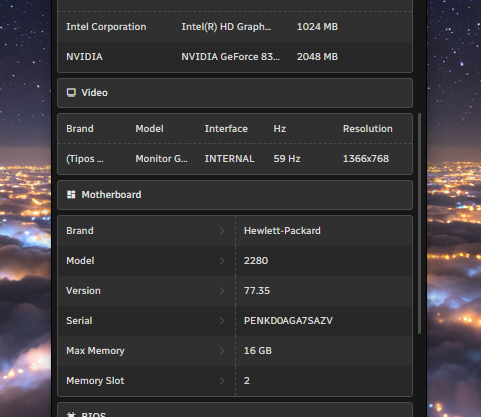Image resolution: width=481 pixels, height=417 pixels.
Task: Click the Serial label
Action: click(x=79, y=321)
